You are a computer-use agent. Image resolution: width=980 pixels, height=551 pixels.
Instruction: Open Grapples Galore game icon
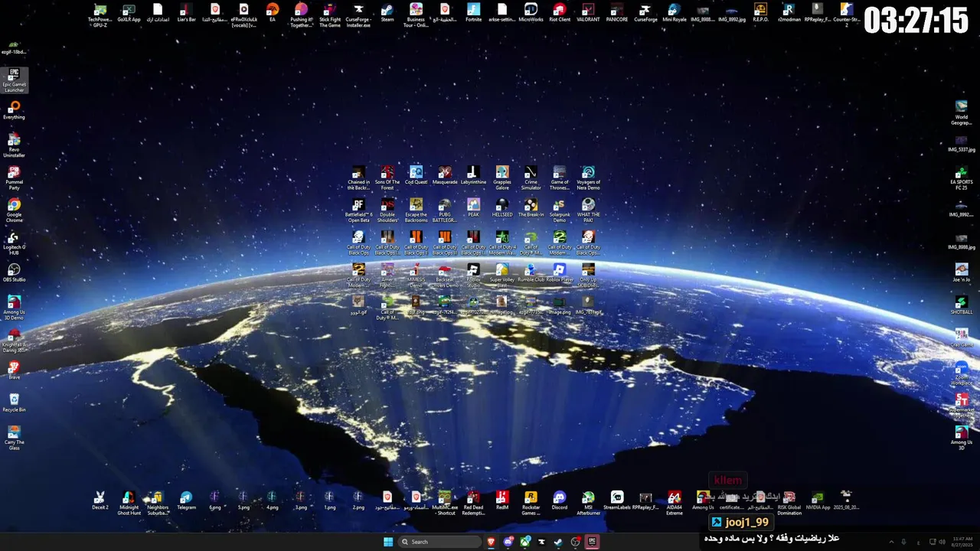tap(502, 178)
